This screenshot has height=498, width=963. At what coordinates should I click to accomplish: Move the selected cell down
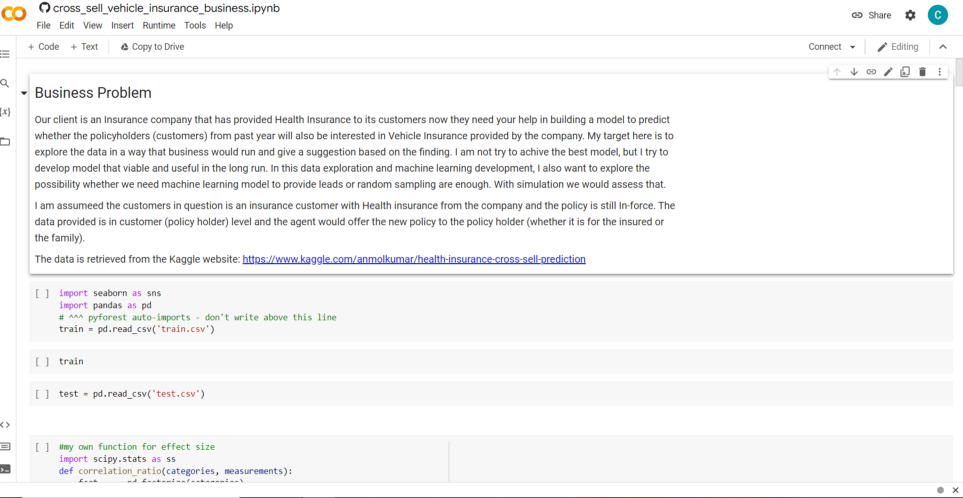coord(854,72)
